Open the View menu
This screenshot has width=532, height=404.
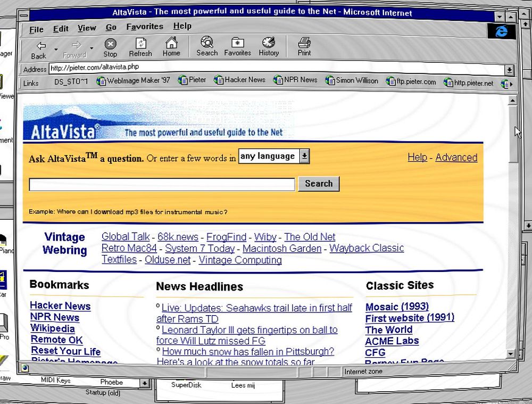[87, 28]
